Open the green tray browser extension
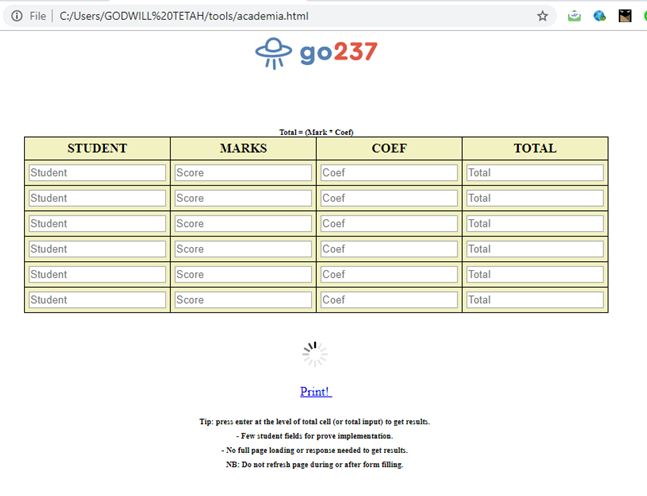 coord(574,16)
